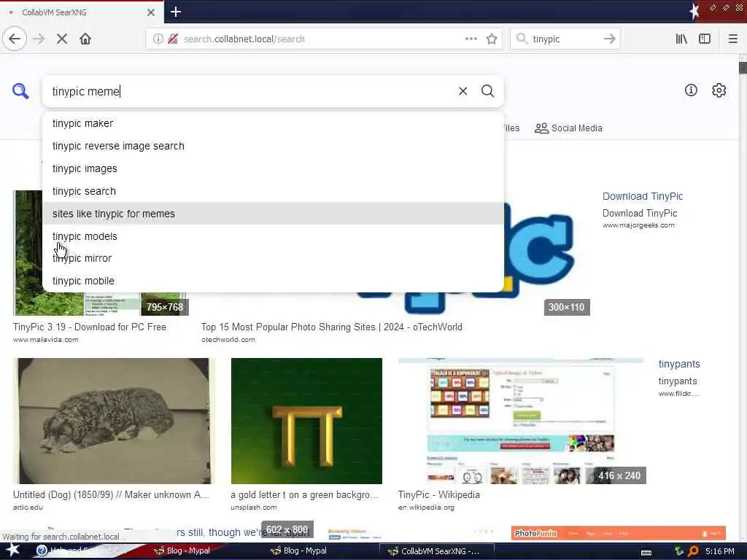Screen dimensions: 747x560
Task: Open Top 15 Most Popular Photo Sharing Sites
Action: tap(332, 327)
